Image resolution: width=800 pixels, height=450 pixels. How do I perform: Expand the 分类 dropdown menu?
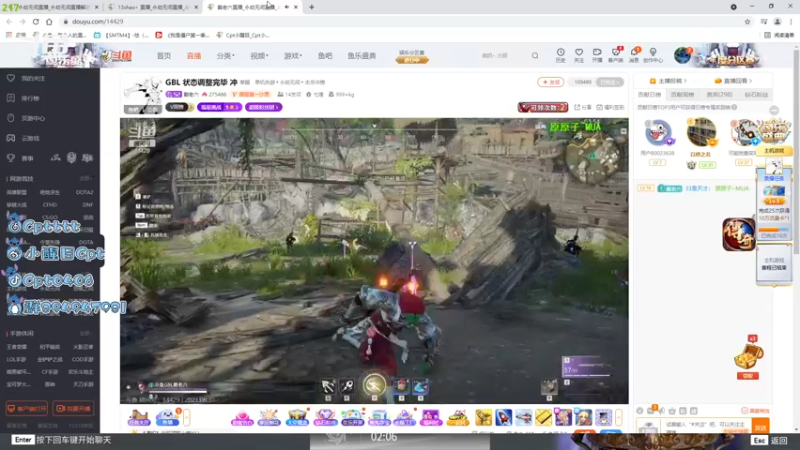tap(225, 56)
